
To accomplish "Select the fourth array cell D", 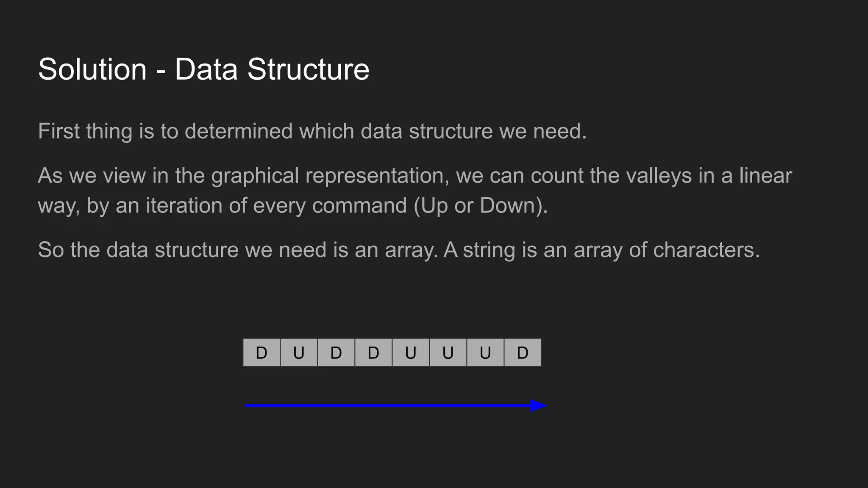I will 373,352.
